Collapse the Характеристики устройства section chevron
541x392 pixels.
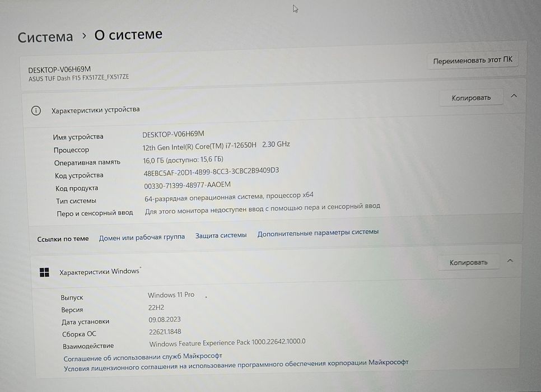pyautogui.click(x=514, y=96)
